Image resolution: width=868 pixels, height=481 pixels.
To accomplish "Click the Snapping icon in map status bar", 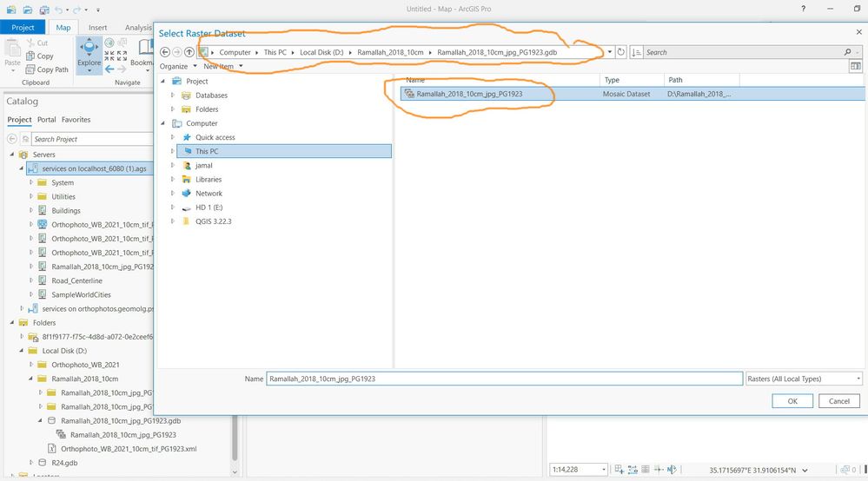I will [619, 470].
